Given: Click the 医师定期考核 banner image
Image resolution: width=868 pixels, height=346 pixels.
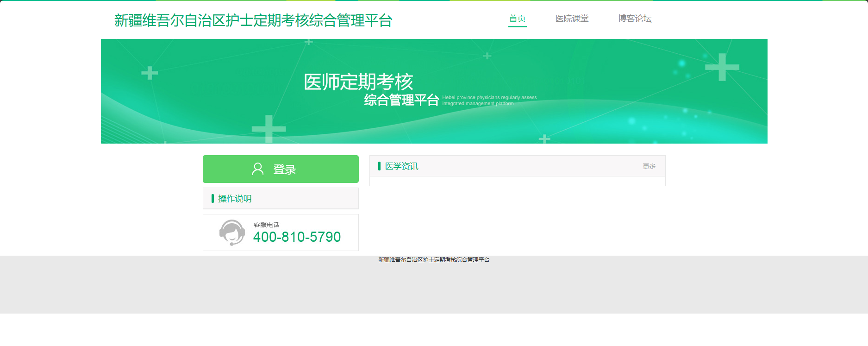Looking at the screenshot, I should point(434,91).
